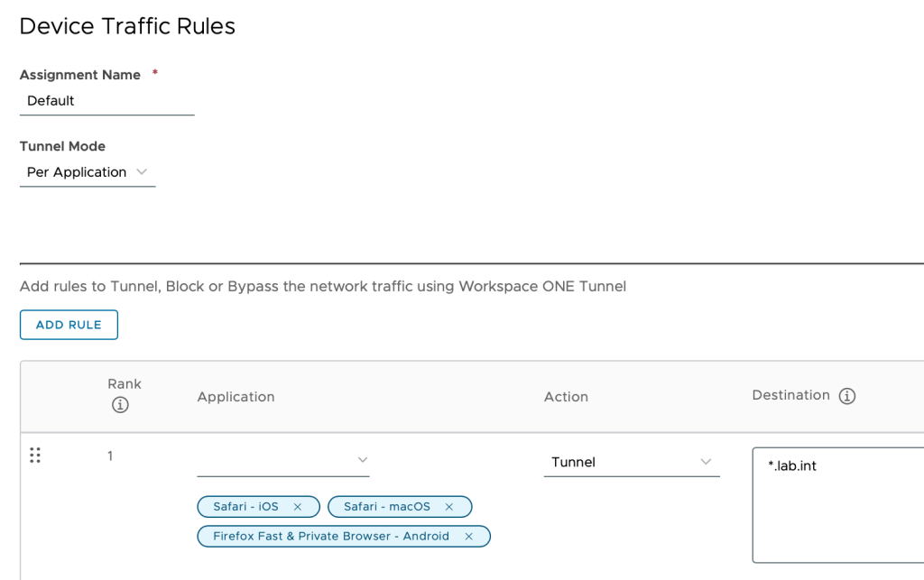Viewport: 924px width, 580px height.
Task: Click the Destination text box containing *.lab.int
Action: click(x=837, y=503)
